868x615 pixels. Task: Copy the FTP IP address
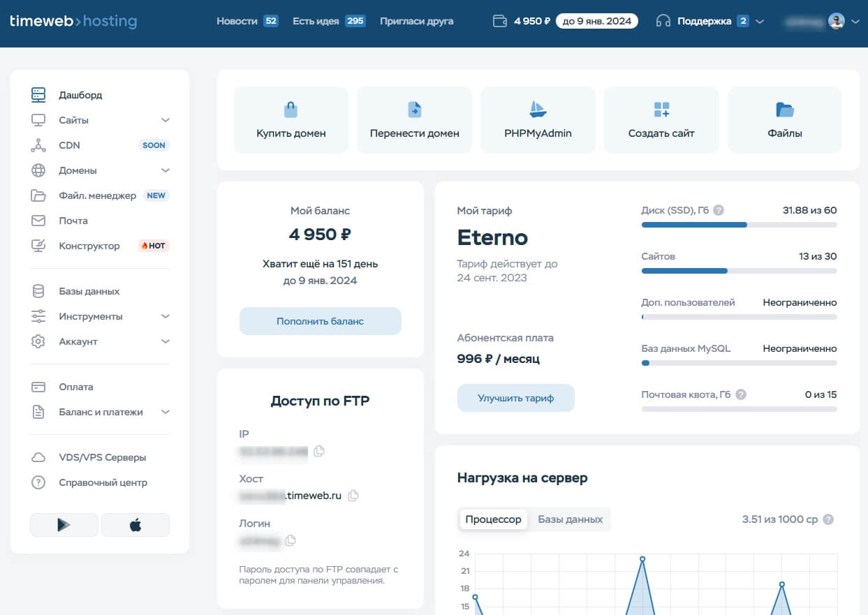(319, 451)
